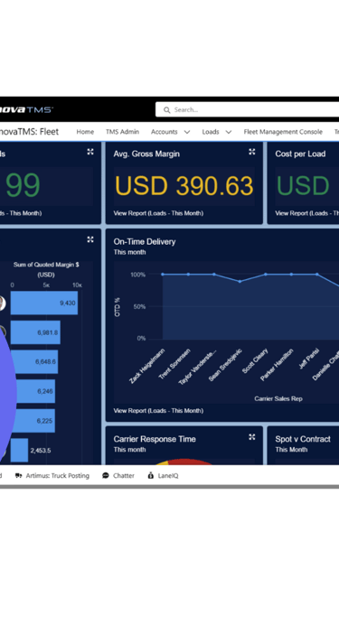Open the TMS Admin tab

pyautogui.click(x=122, y=132)
